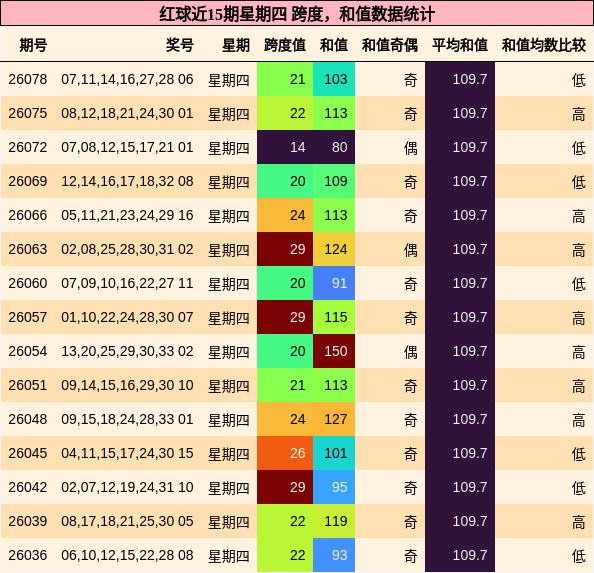Click winning numbers 06,10,12,15,22,28 08
The height and width of the screenshot is (573, 594).
[x=127, y=555]
